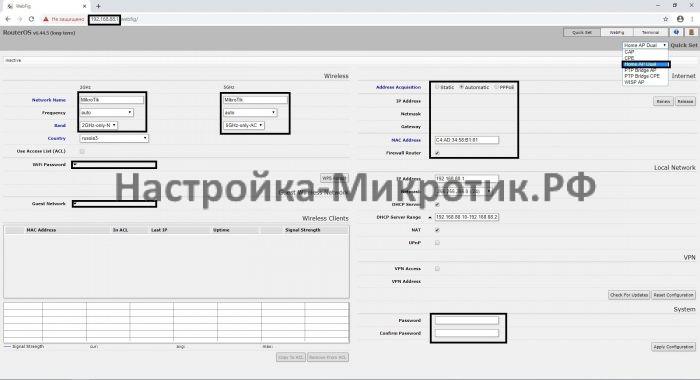Open the browser profile avatar icon
700x380 pixels.
tap(680, 19)
